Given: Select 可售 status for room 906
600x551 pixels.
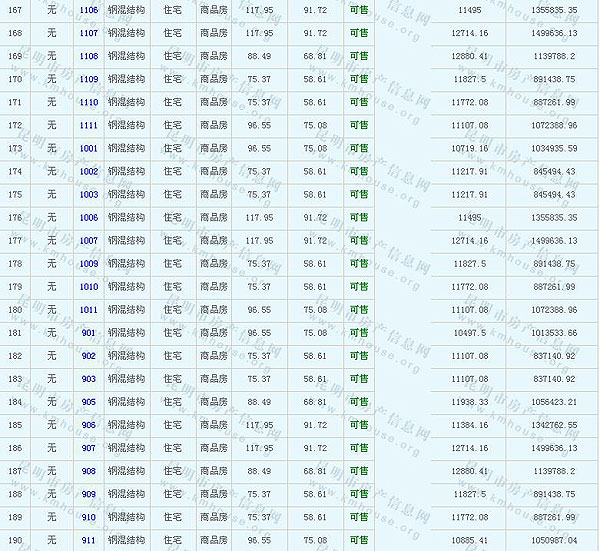Looking at the screenshot, I should [x=358, y=425].
